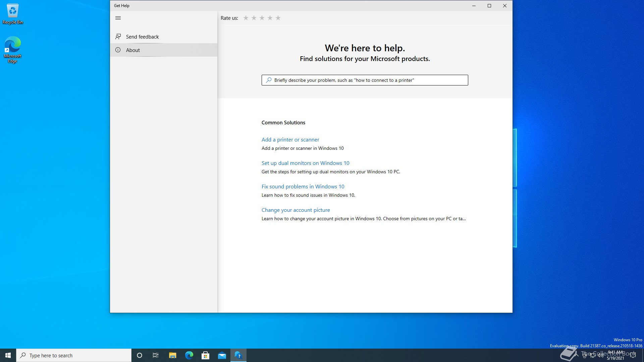This screenshot has height=362, width=644.
Task: Click 'We're here to help.' heading
Action: point(365,48)
